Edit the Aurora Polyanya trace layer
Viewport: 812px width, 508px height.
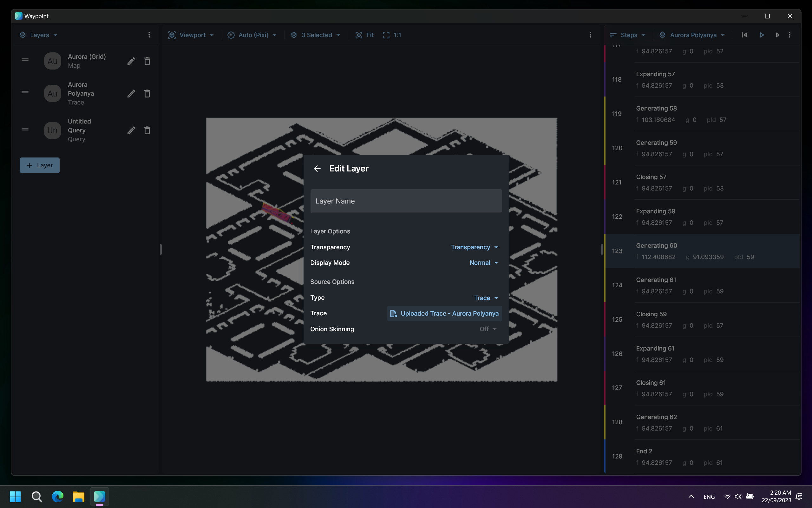pyautogui.click(x=131, y=93)
